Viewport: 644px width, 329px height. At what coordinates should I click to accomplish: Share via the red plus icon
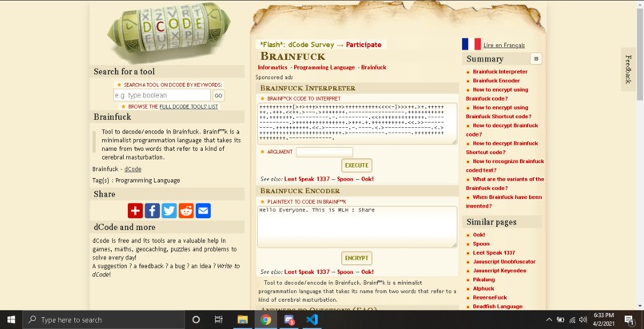click(x=135, y=211)
